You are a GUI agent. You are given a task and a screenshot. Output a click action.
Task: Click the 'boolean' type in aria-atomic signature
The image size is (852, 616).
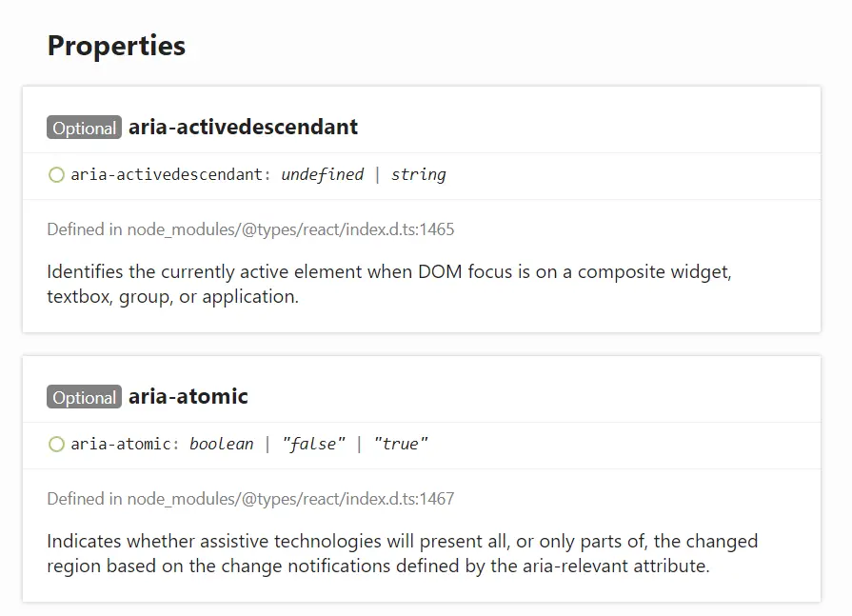tap(221, 444)
